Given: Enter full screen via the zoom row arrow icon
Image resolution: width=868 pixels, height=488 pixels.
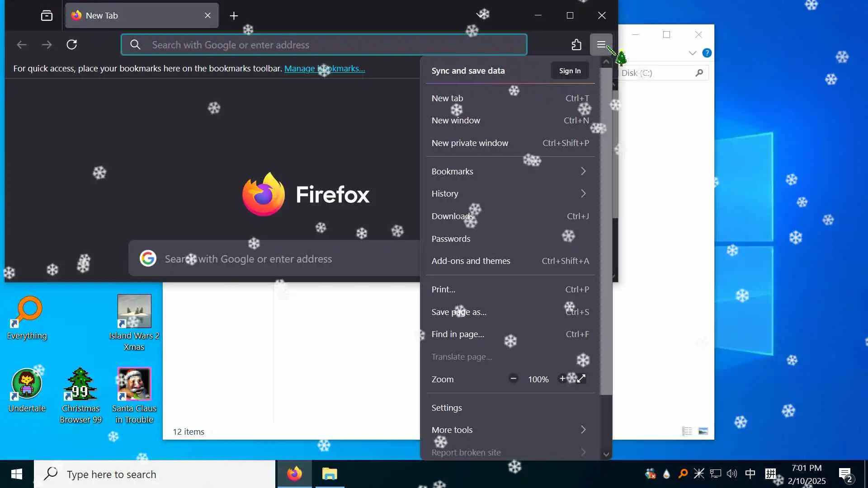Looking at the screenshot, I should [581, 379].
